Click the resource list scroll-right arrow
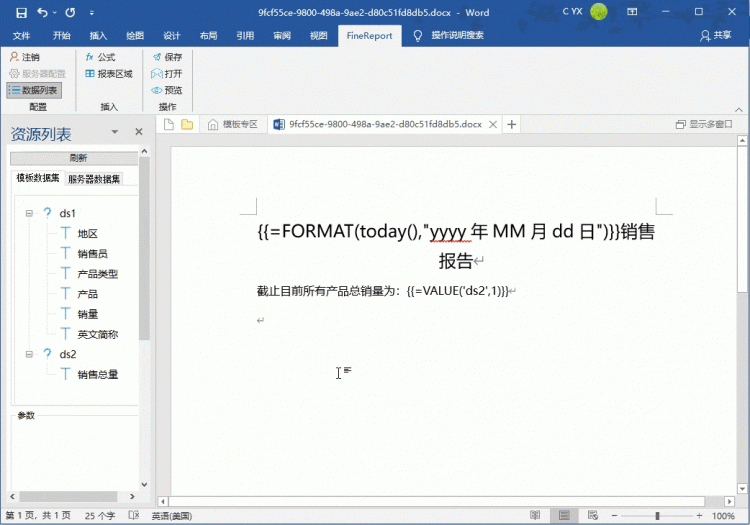The image size is (750, 525). click(132, 497)
